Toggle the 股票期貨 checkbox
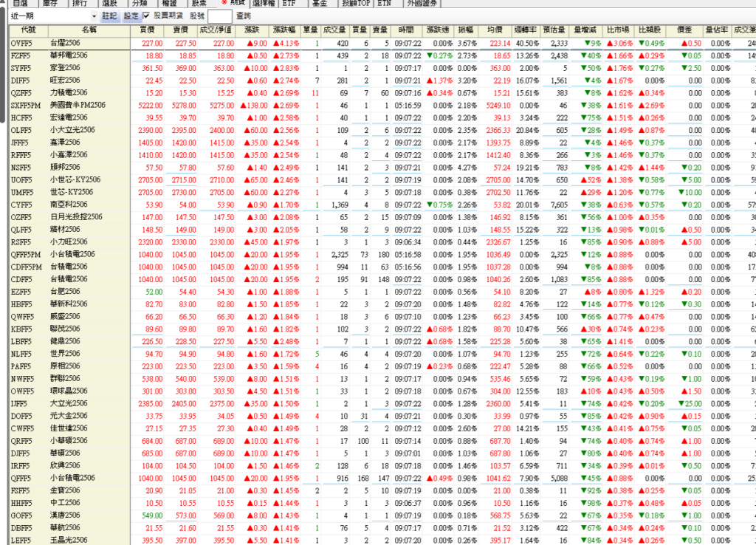The height and width of the screenshot is (545, 756). tap(146, 16)
